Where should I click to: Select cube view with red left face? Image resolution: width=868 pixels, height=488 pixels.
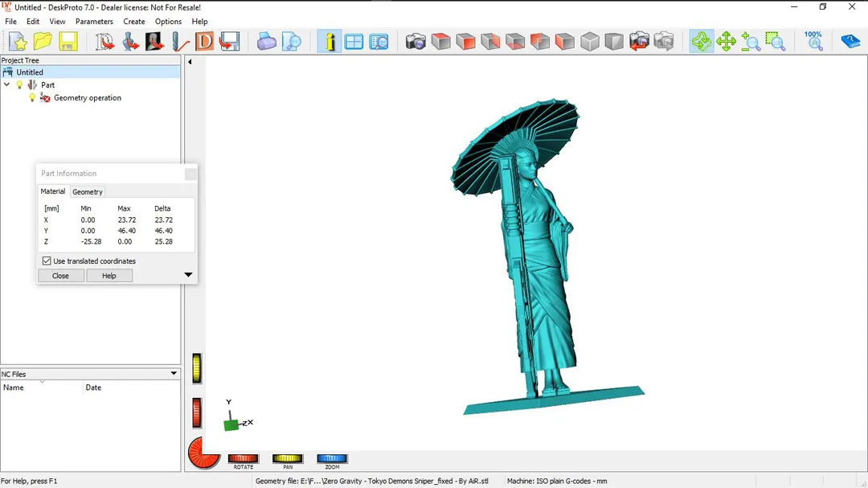click(565, 42)
